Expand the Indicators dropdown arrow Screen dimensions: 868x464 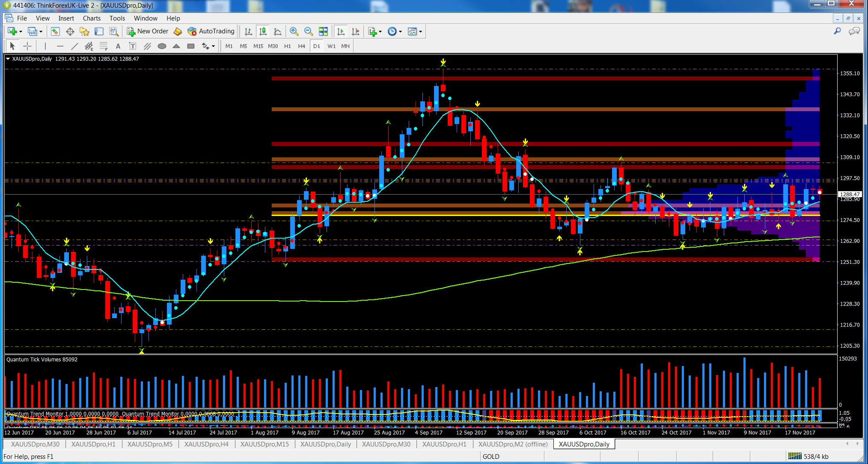tap(380, 32)
